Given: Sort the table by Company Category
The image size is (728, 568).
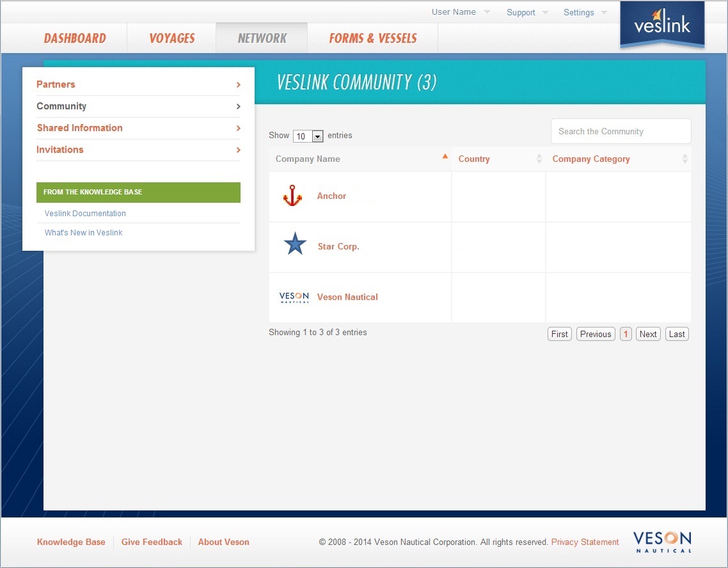Looking at the screenshot, I should [590, 159].
